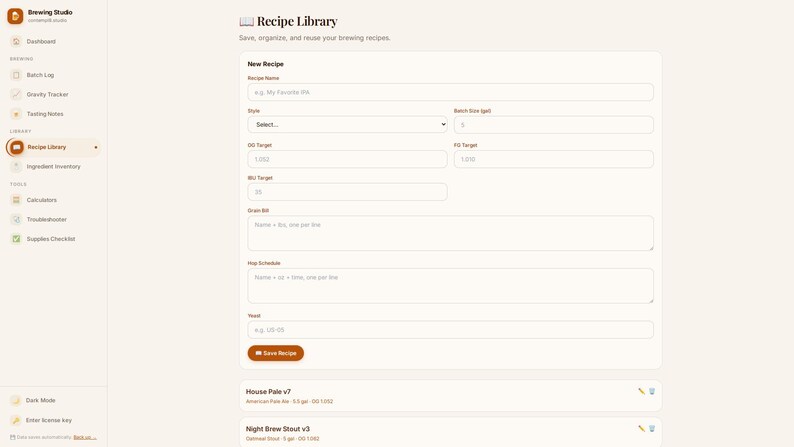Image resolution: width=794 pixels, height=447 pixels.
Task: Open Batch Log from sidebar
Action: click(x=53, y=75)
